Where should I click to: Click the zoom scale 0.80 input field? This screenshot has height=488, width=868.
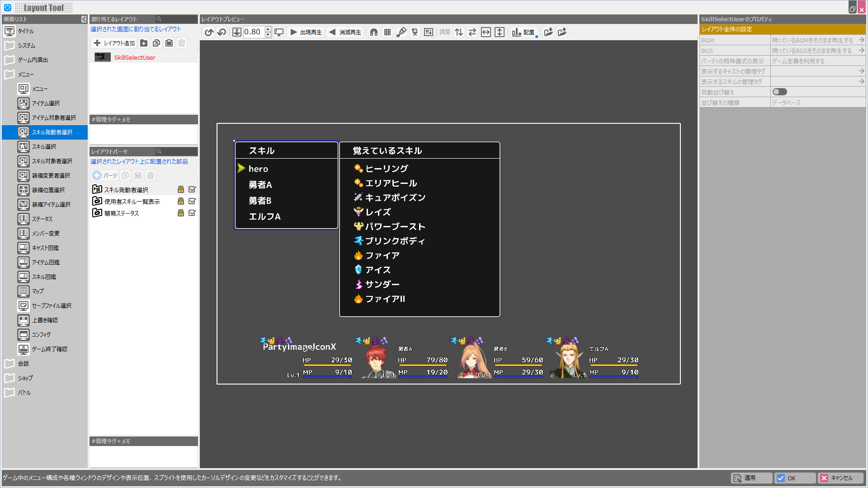coord(253,32)
